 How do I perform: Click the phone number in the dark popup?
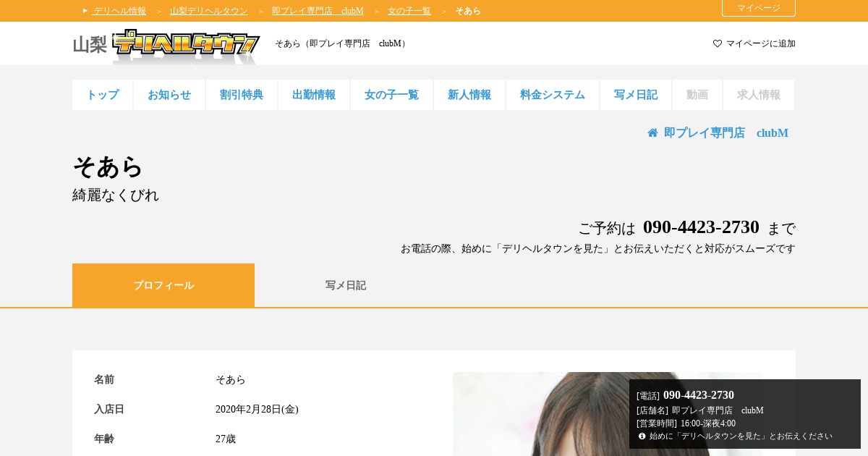(x=699, y=395)
